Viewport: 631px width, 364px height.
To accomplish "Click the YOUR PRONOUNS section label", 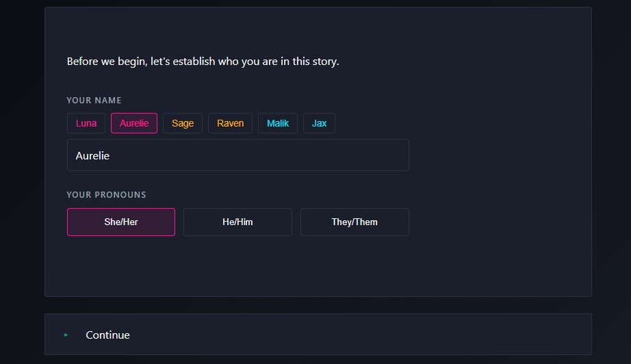I will [x=106, y=195].
